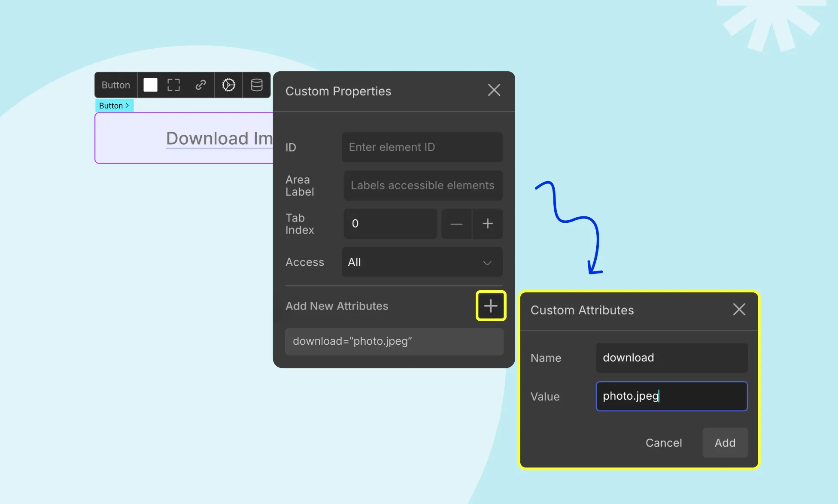Select the frame/selection icon in the toolbar
Screen dimensions: 838x504
pyautogui.click(x=173, y=85)
